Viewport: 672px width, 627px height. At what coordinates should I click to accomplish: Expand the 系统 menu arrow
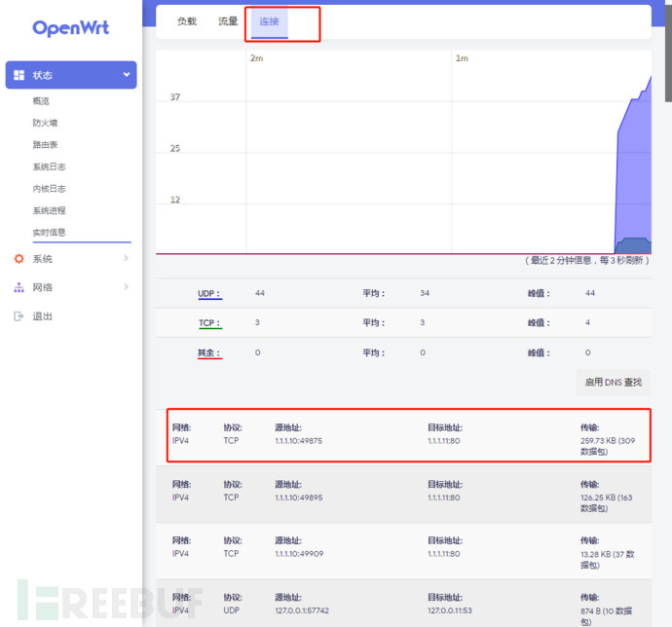click(x=126, y=259)
